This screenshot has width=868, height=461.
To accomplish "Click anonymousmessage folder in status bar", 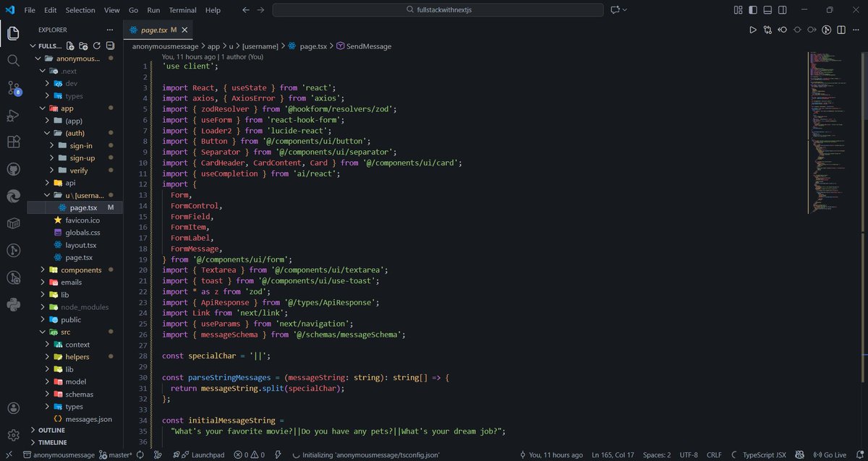I will (58, 454).
